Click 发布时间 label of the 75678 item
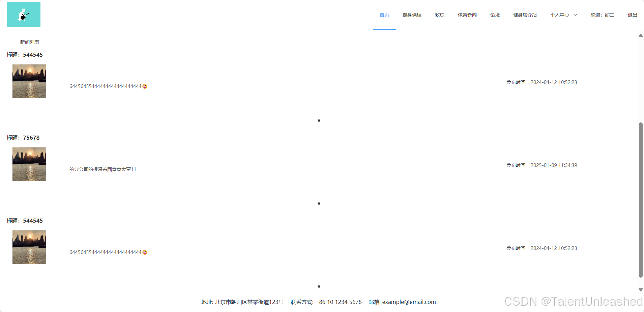Screen dimensions: 644x312 516,165
